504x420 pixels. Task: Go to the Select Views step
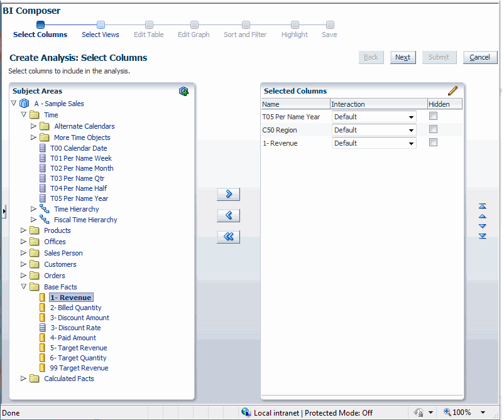pyautogui.click(x=100, y=35)
